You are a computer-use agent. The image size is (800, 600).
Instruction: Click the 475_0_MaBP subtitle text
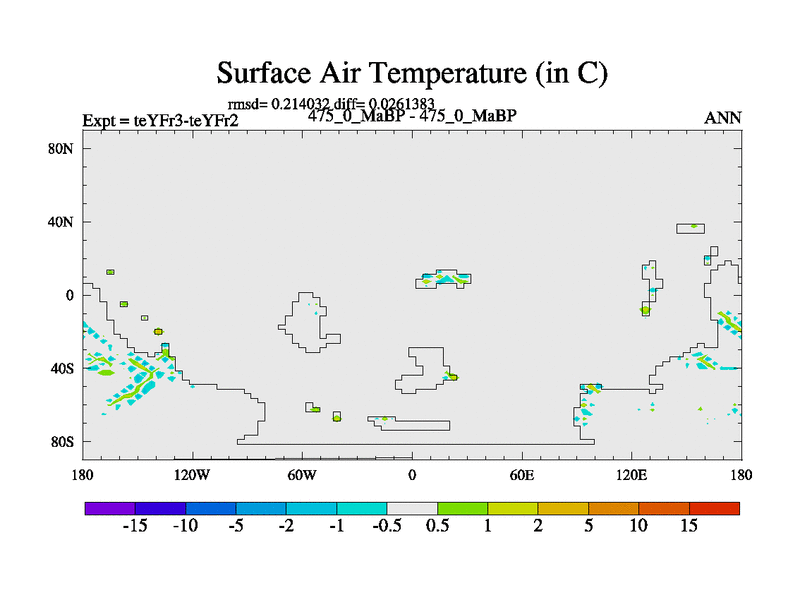click(x=412, y=116)
